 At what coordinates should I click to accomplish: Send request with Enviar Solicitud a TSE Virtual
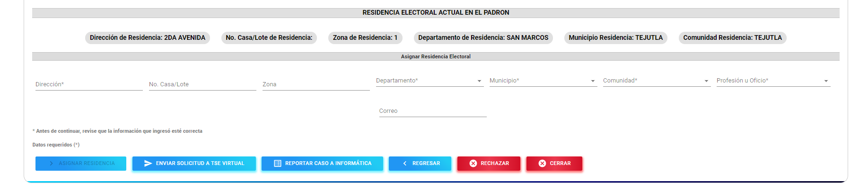194,163
